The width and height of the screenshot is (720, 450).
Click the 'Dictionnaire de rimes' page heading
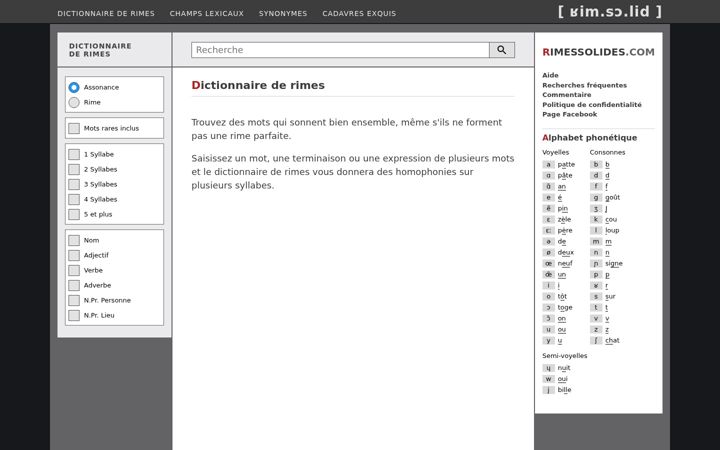[x=258, y=85]
